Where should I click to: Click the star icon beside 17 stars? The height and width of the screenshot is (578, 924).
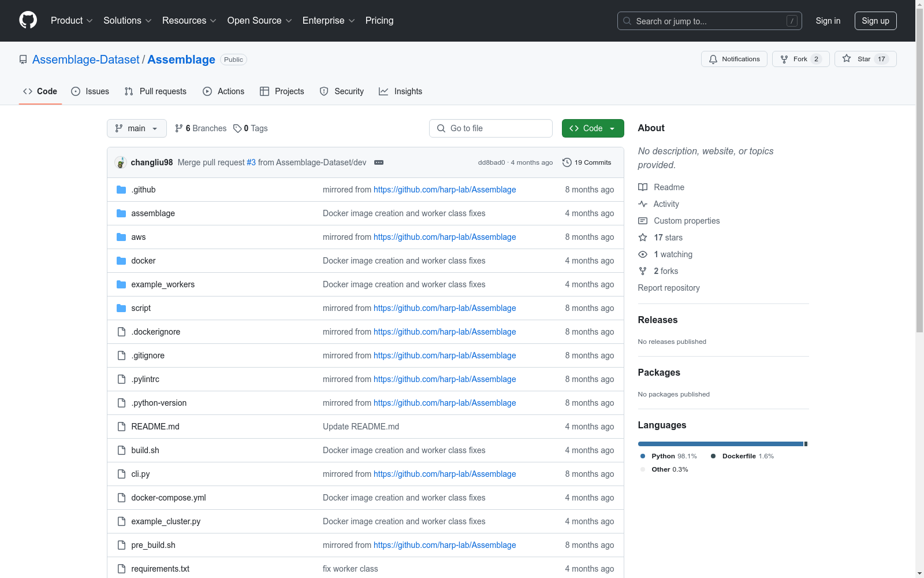coord(643,238)
